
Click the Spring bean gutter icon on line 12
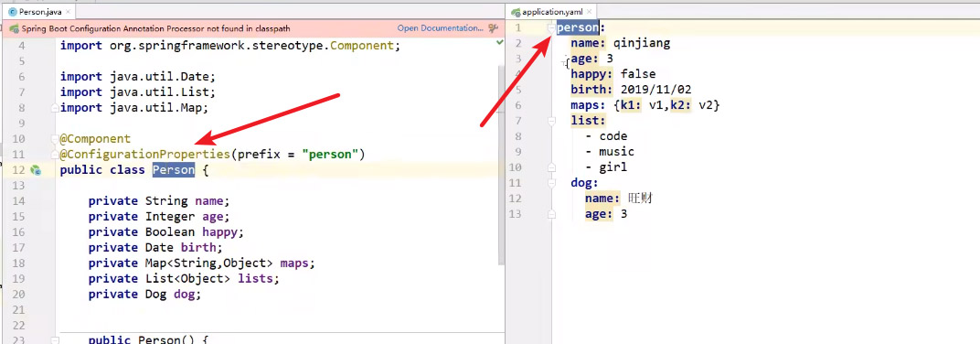tap(36, 170)
